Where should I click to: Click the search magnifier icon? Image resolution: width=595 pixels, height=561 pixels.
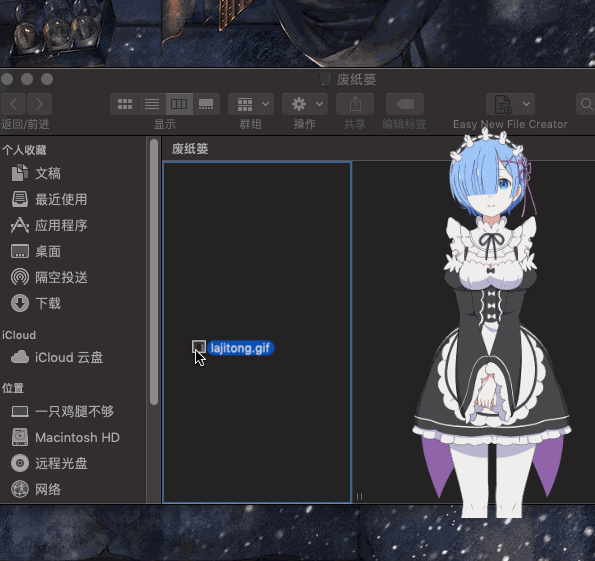tap(586, 104)
